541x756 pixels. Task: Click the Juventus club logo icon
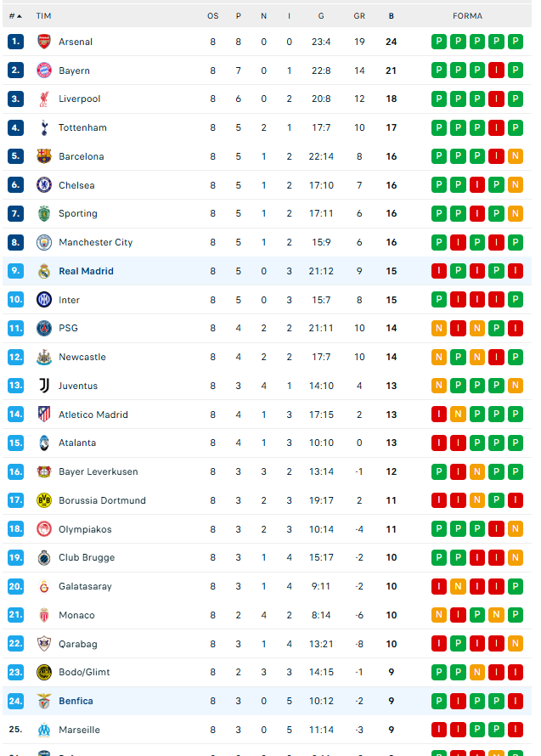click(x=44, y=386)
